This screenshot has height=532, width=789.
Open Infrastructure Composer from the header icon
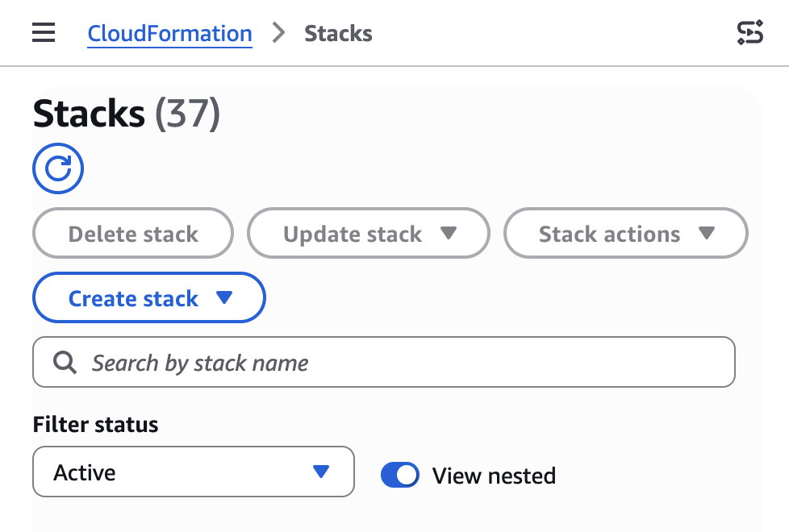(x=750, y=32)
